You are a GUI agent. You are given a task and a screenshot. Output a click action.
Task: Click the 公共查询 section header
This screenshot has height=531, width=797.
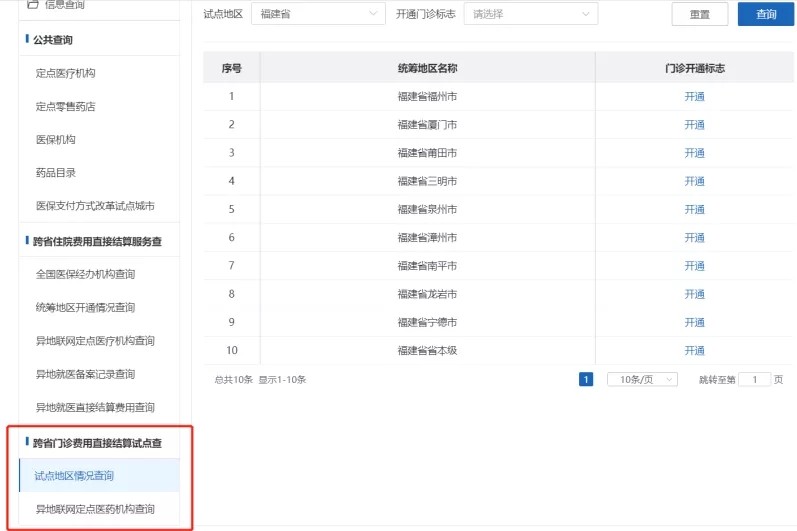point(53,40)
